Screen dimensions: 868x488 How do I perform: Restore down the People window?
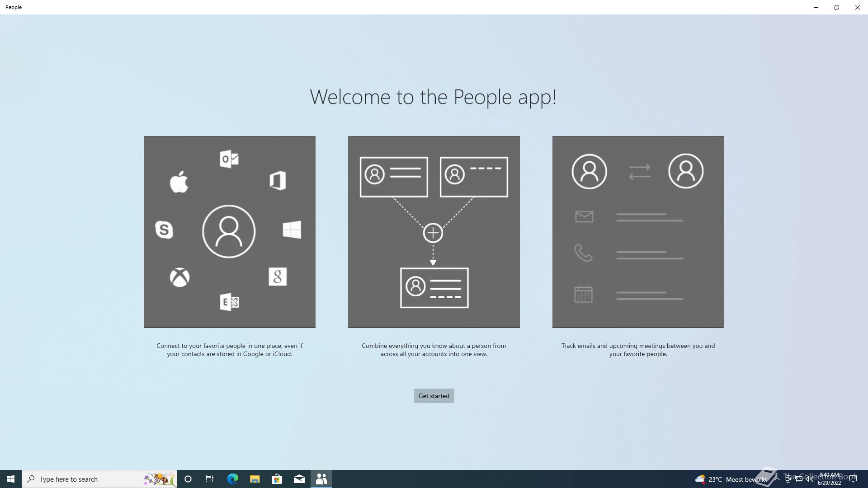click(x=837, y=7)
